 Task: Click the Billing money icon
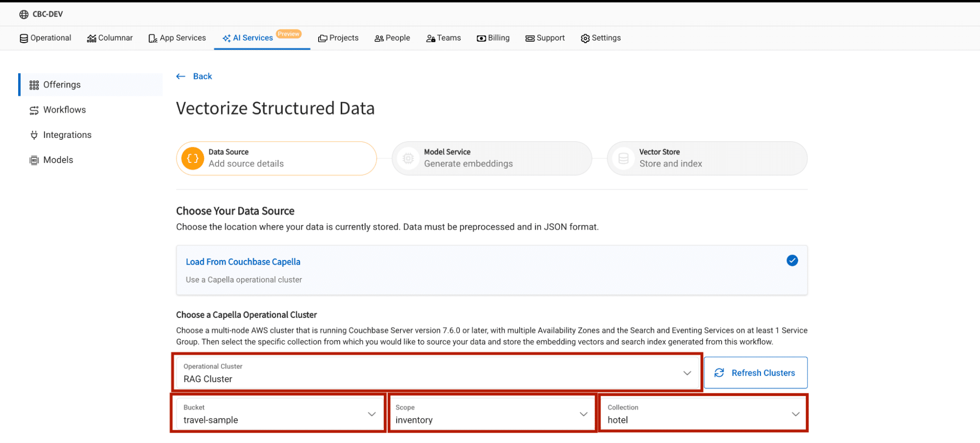[481, 38]
